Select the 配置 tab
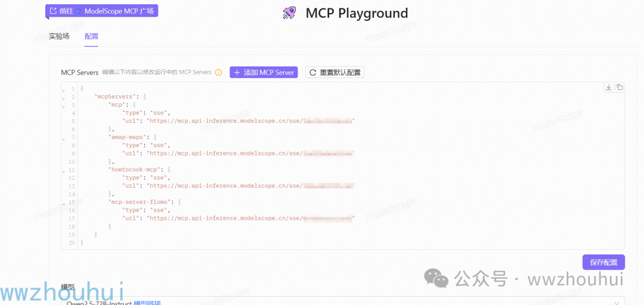The image size is (644, 305). 92,36
